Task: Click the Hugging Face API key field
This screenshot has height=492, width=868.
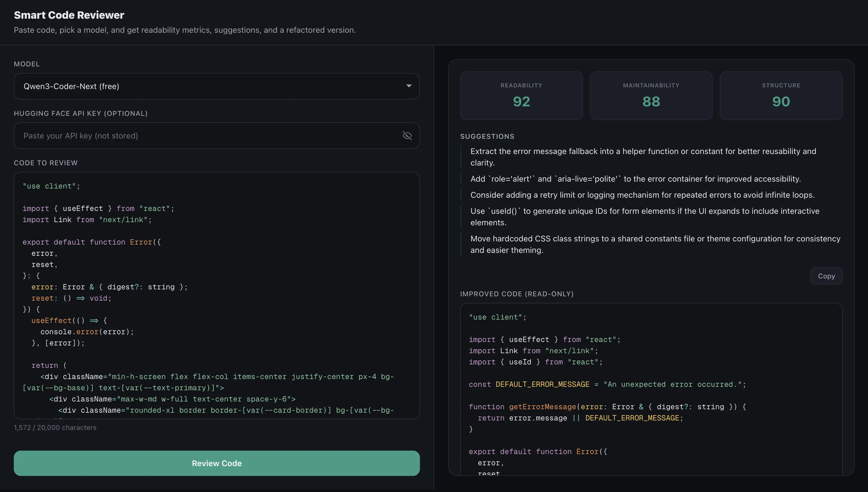Action: (203, 136)
